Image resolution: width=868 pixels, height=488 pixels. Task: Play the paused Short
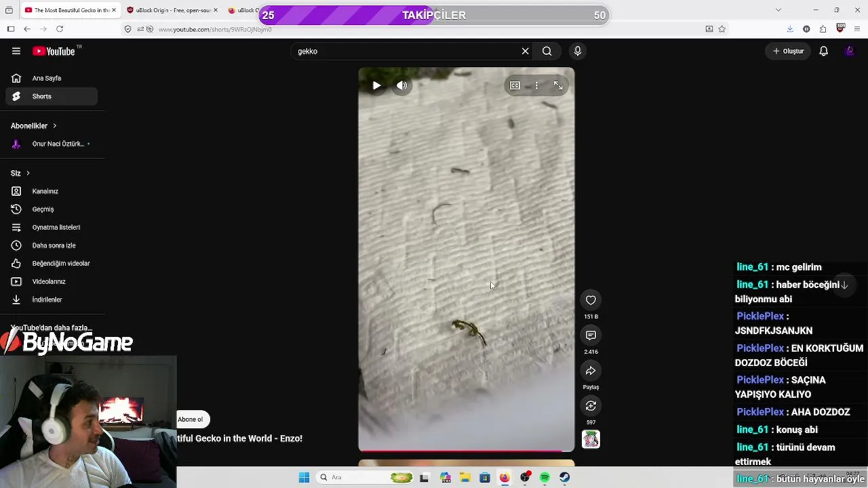[x=376, y=85]
